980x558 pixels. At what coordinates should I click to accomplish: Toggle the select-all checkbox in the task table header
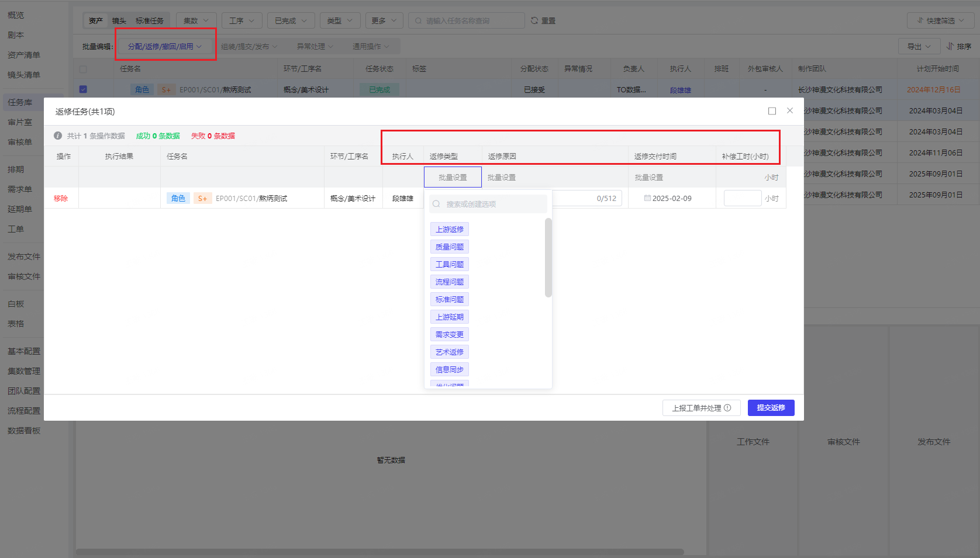click(x=83, y=69)
